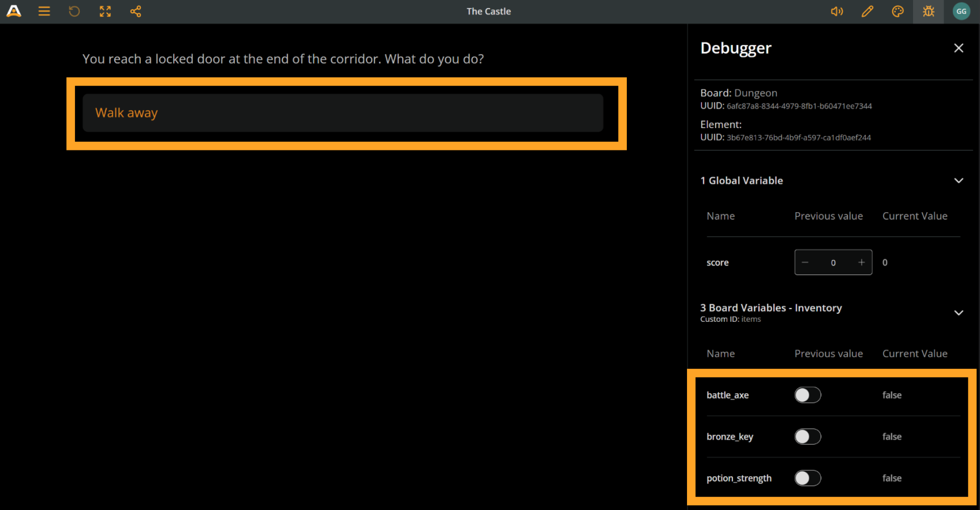Toggle fullscreen mode icon
This screenshot has height=510, width=980.
point(105,11)
